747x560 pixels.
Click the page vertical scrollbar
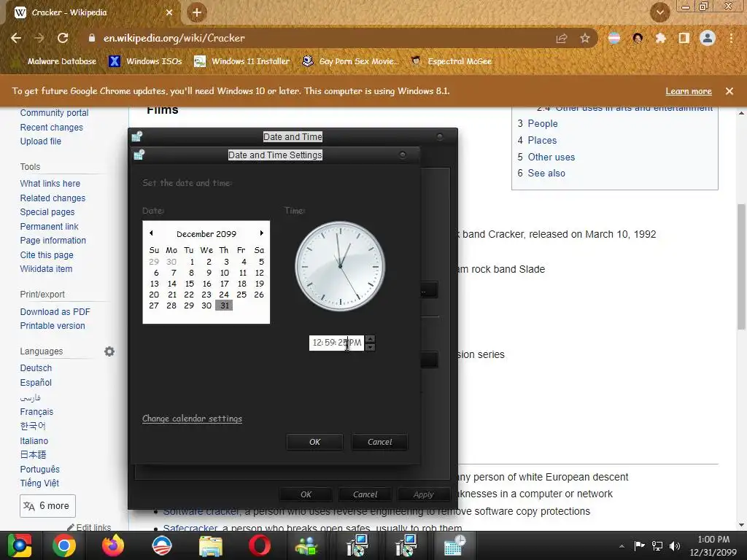(741, 267)
